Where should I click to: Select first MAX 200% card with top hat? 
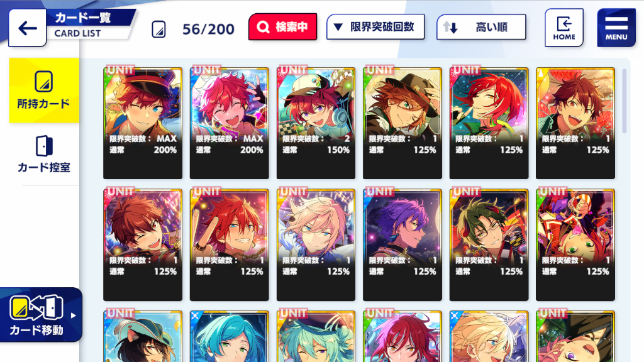[143, 123]
